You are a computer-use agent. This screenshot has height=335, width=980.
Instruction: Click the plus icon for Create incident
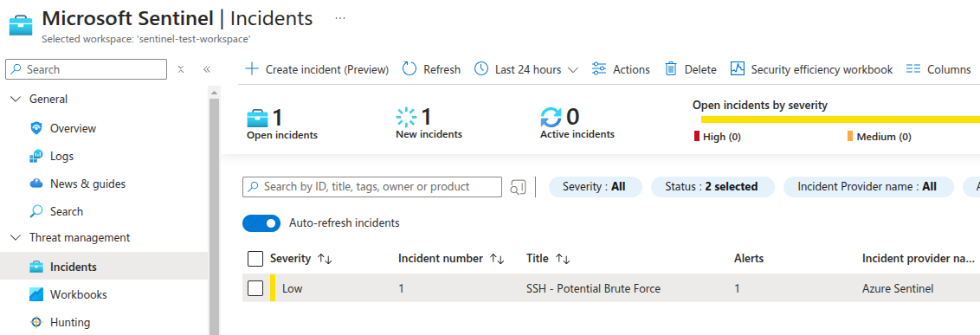tap(251, 68)
